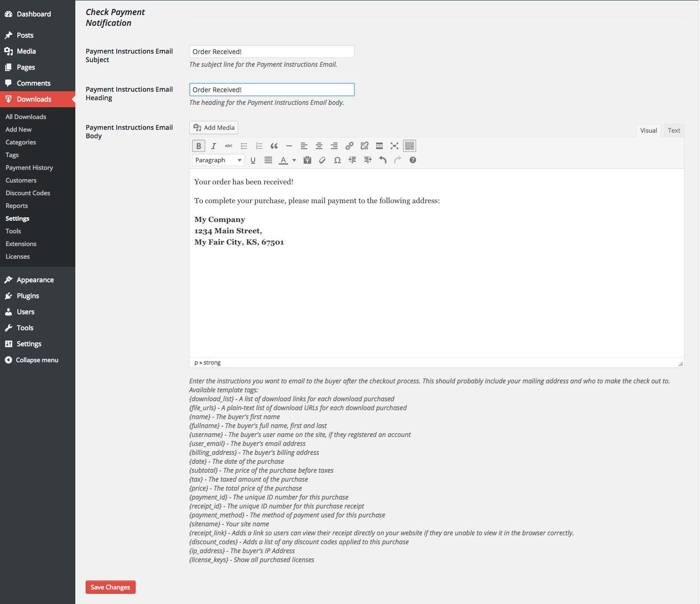The width and height of the screenshot is (700, 604).
Task: Toggle bold formatting in the editor
Action: coord(199,146)
